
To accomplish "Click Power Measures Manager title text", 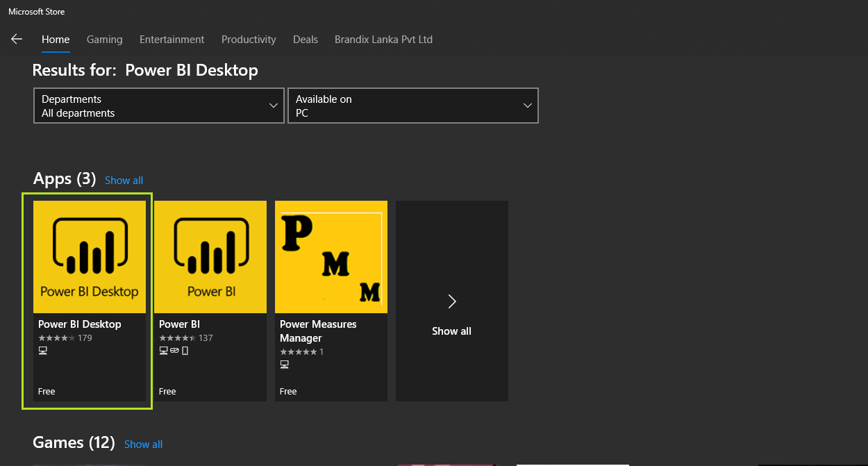I will (318, 331).
